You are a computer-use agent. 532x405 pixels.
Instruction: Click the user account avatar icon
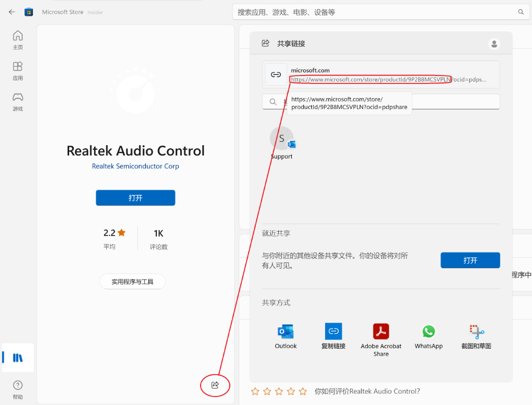click(494, 44)
